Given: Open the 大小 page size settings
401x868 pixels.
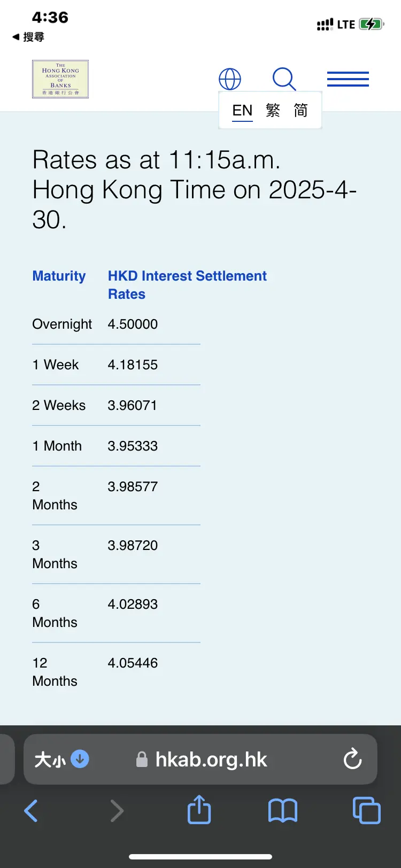Looking at the screenshot, I should (x=61, y=759).
